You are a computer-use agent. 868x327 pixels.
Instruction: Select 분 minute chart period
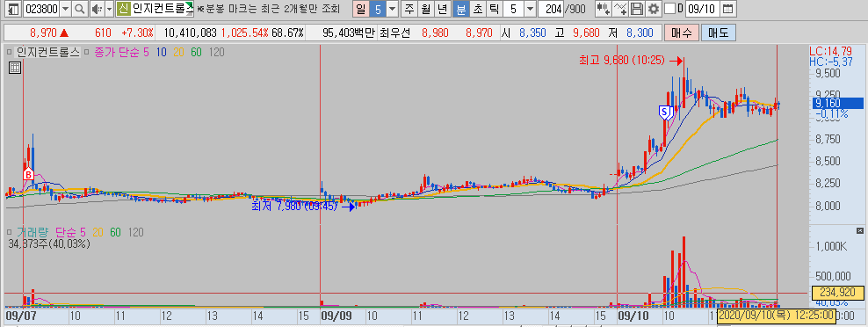(x=460, y=9)
